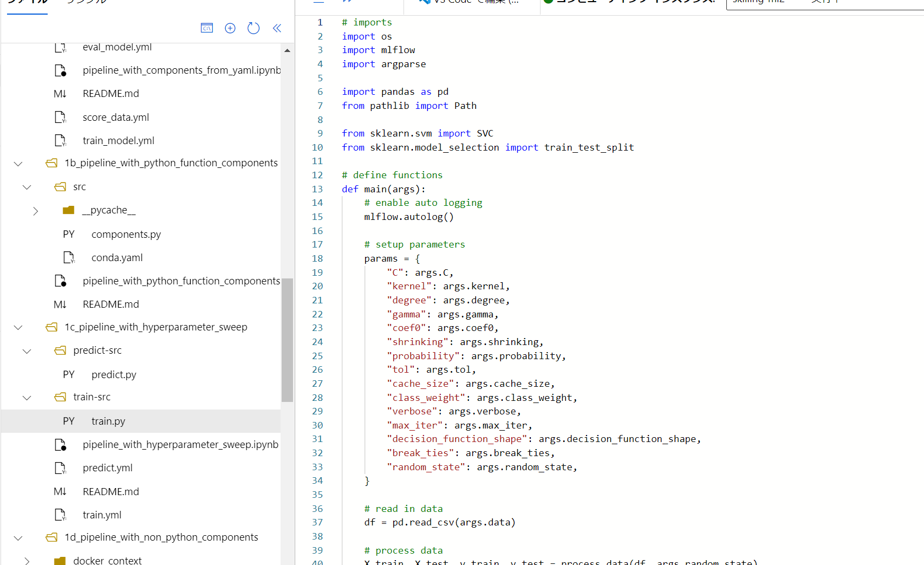Click the '# read in data' comment
Viewport: 924px width, 565px height.
404,509
